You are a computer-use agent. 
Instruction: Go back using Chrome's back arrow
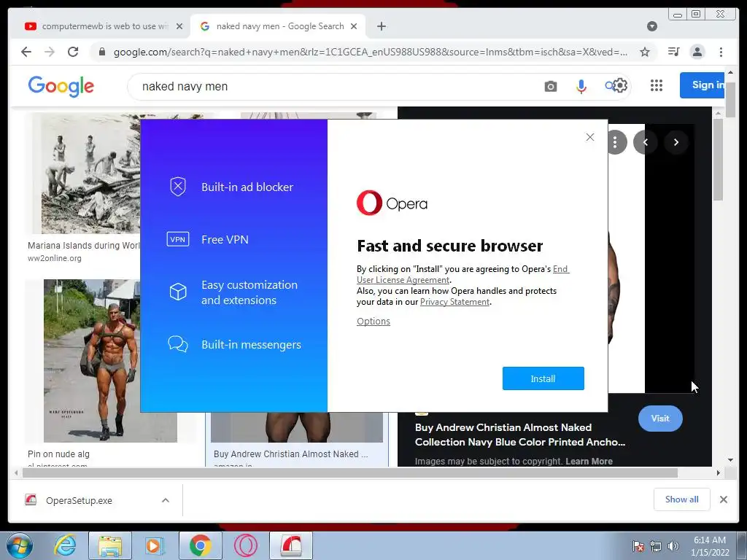(x=26, y=52)
